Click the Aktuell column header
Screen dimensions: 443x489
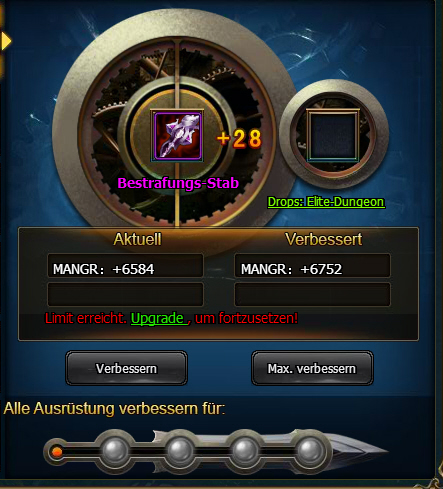pyautogui.click(x=137, y=239)
